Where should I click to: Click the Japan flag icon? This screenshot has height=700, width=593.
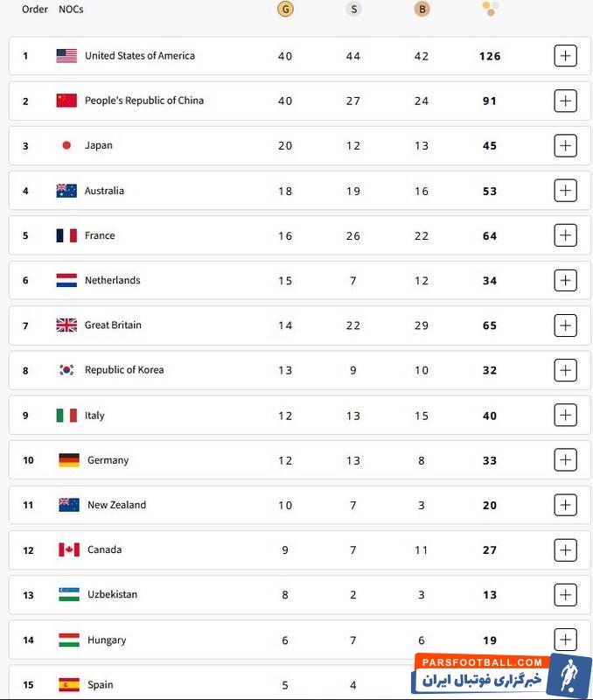pos(66,145)
